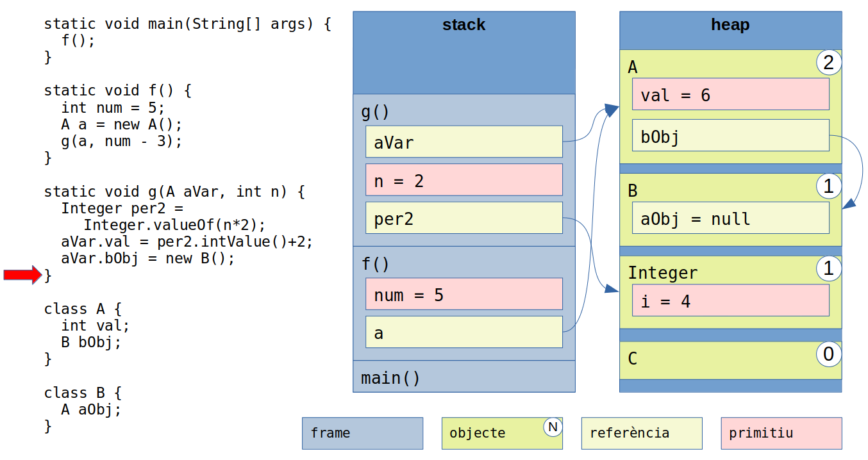Click the arrowhead pointing into object B
Viewport: 868px width, 460px height.
(x=849, y=203)
